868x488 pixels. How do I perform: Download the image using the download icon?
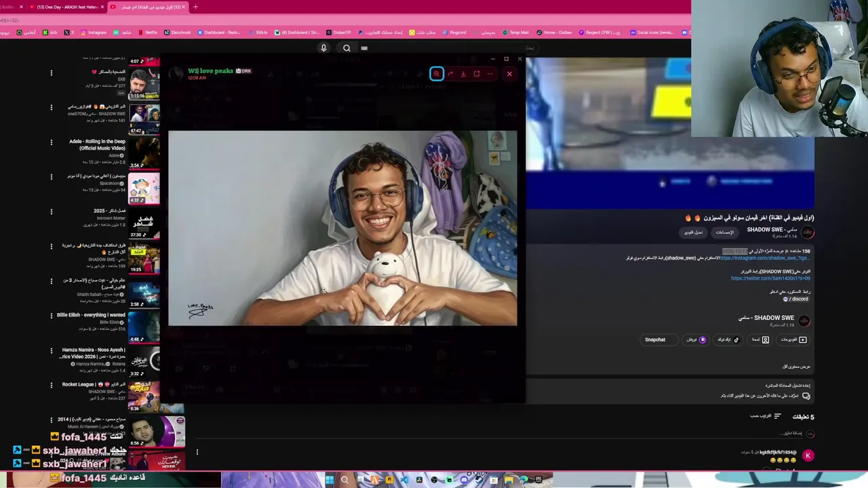[463, 74]
